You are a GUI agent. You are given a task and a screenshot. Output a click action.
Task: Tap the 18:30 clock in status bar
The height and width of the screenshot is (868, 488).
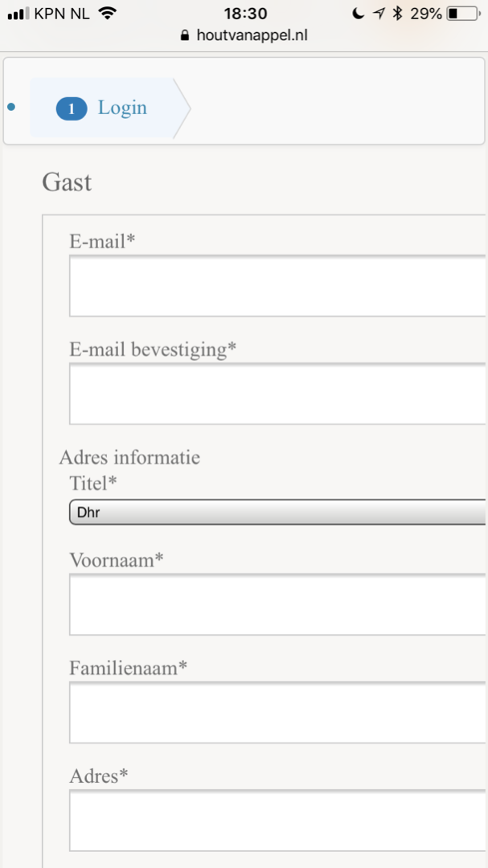pyautogui.click(x=245, y=14)
